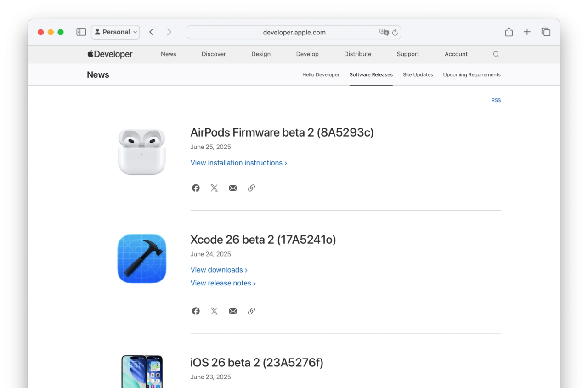This screenshot has height=388, width=588.
Task: Show the tab overview
Action: point(546,32)
